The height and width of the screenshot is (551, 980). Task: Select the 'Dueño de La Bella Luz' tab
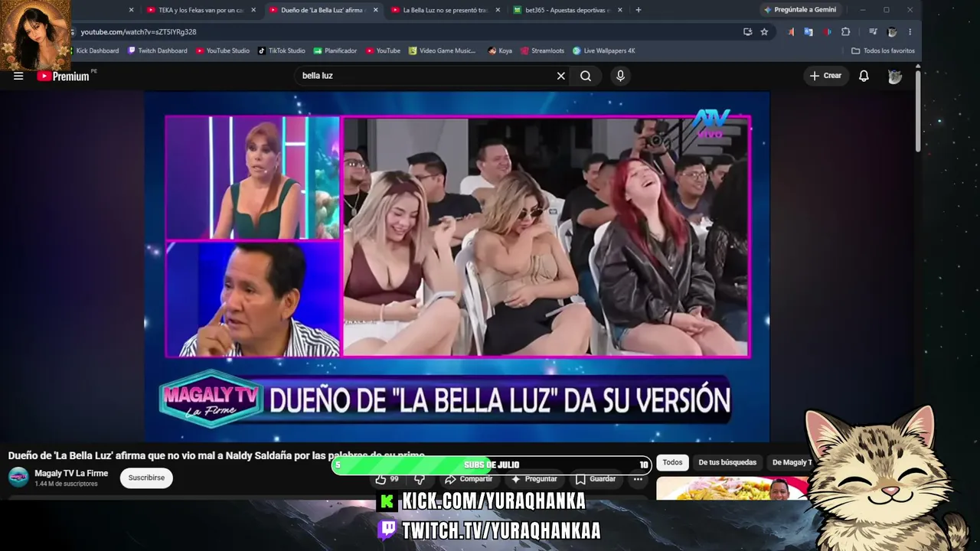(322, 10)
